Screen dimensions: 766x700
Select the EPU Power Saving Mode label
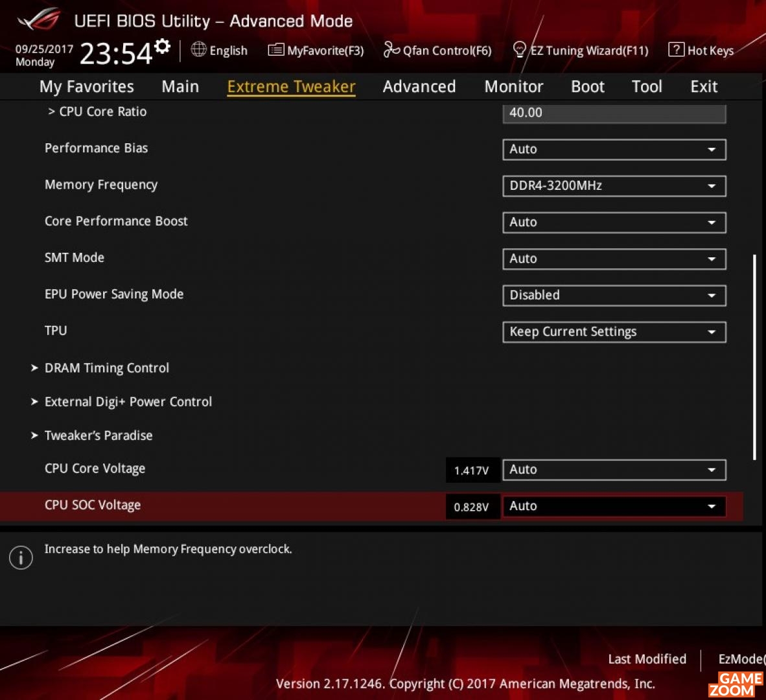pyautogui.click(x=114, y=294)
